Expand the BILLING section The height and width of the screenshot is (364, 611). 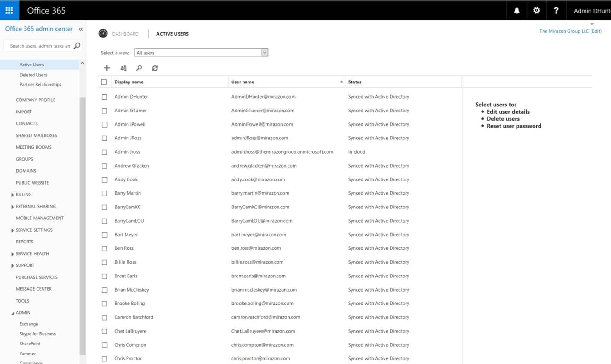tap(23, 194)
